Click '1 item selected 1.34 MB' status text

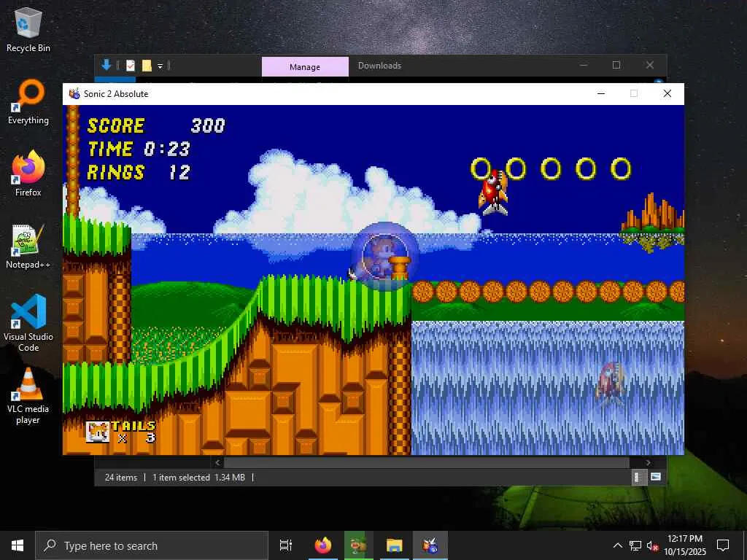pos(198,477)
